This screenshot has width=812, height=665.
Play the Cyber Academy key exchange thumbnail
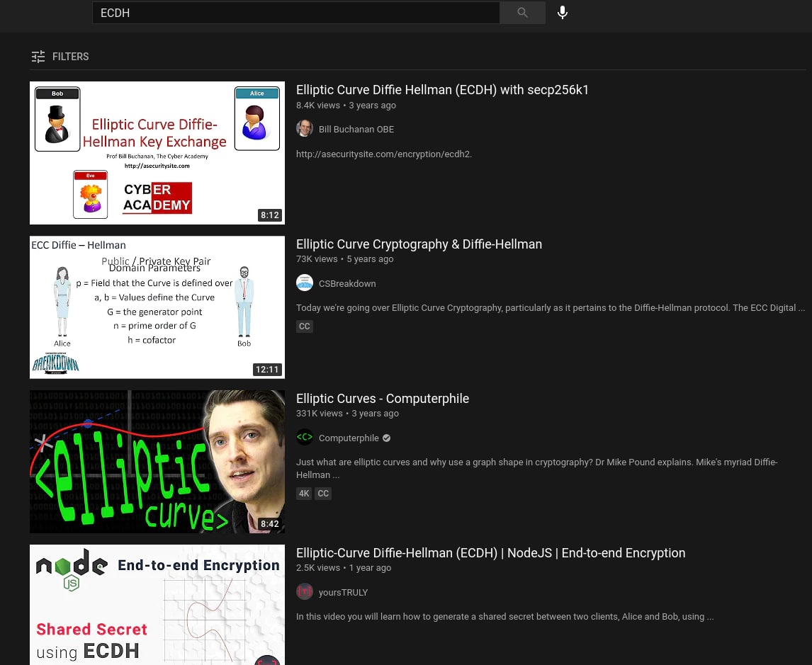[x=157, y=153]
